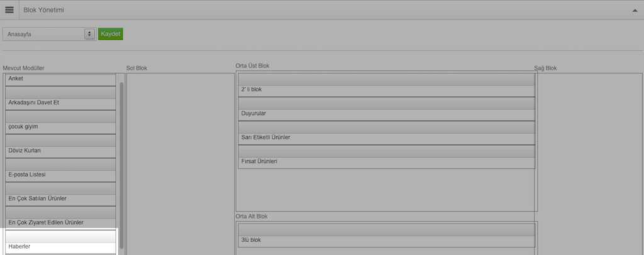Click the empty Sağ Blok area
Image resolution: width=644 pixels, height=255 pixels.
click(590, 164)
